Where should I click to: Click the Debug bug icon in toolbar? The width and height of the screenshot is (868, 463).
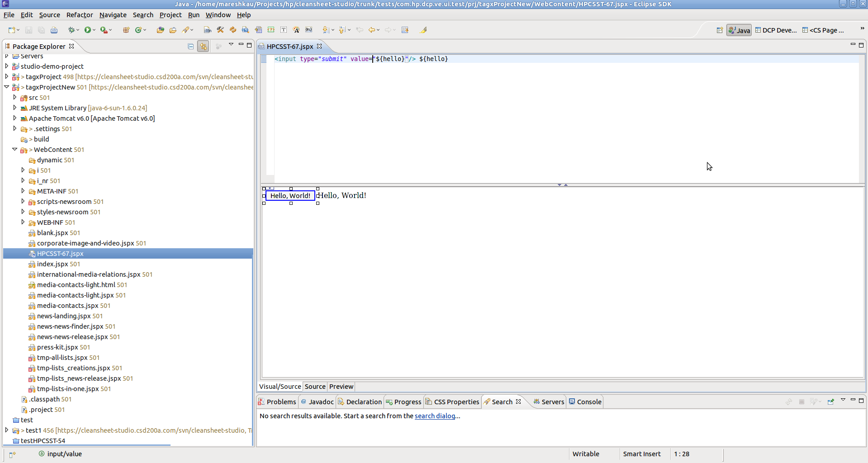pos(71,30)
